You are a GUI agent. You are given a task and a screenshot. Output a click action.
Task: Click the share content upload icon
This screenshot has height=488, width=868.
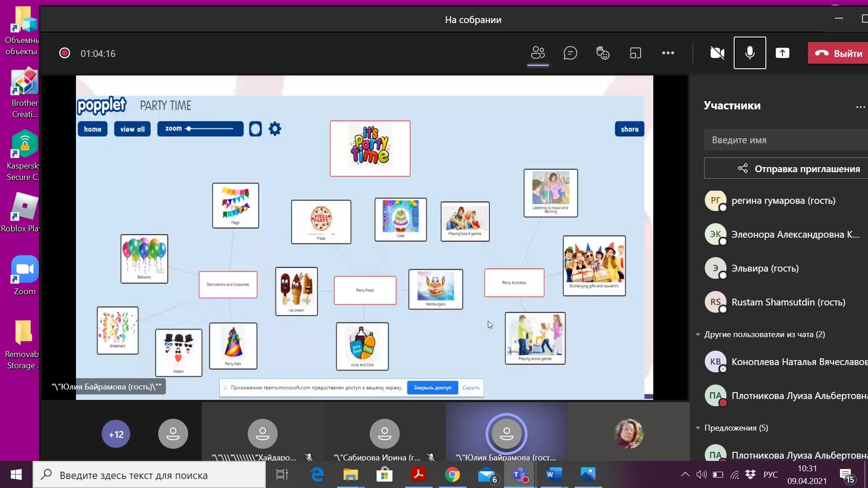[x=782, y=53]
